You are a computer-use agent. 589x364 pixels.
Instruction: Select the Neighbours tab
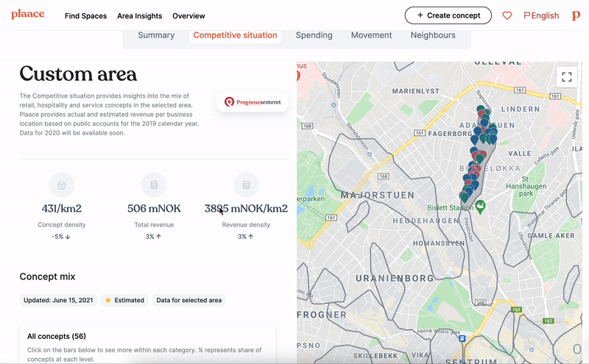433,35
